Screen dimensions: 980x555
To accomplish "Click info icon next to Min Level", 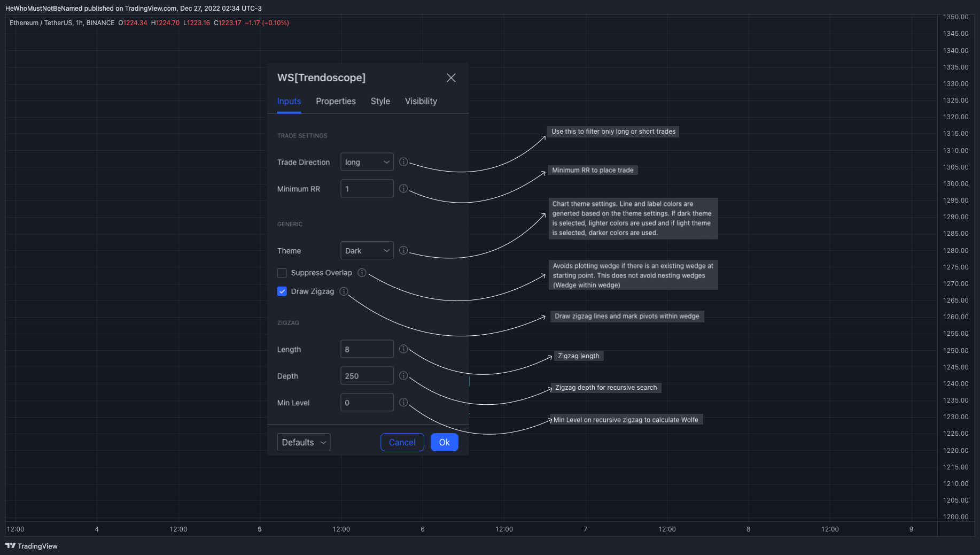I will (403, 403).
